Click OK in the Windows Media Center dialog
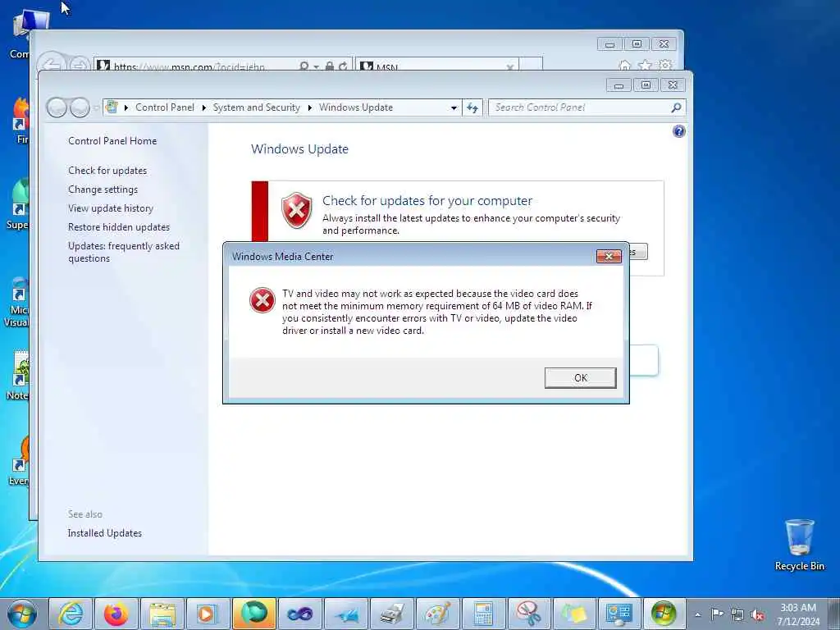The height and width of the screenshot is (630, 840). click(580, 377)
